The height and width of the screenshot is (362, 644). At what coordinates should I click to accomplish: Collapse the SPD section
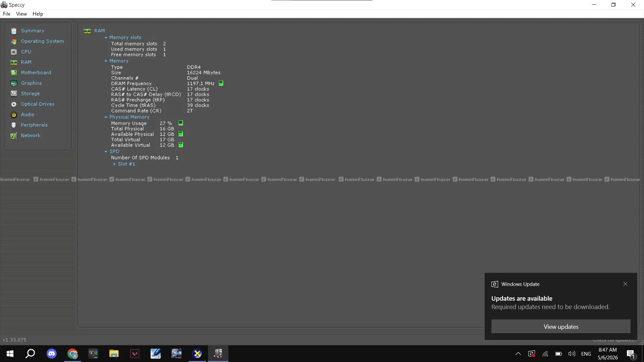pos(106,152)
